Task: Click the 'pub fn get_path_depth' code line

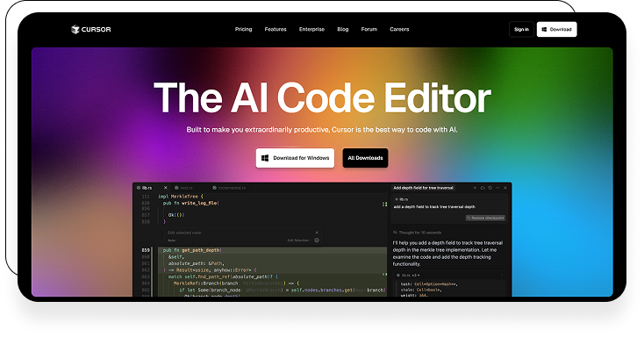Action: [x=192, y=250]
